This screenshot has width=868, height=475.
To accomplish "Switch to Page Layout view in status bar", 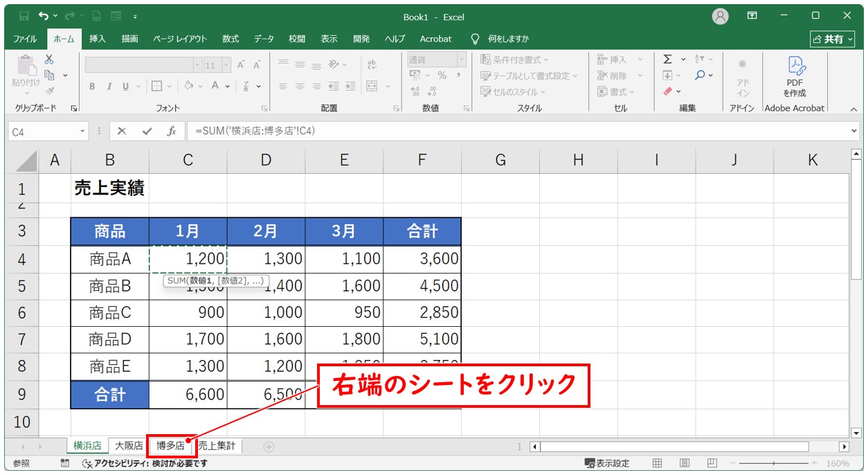I will 684,463.
